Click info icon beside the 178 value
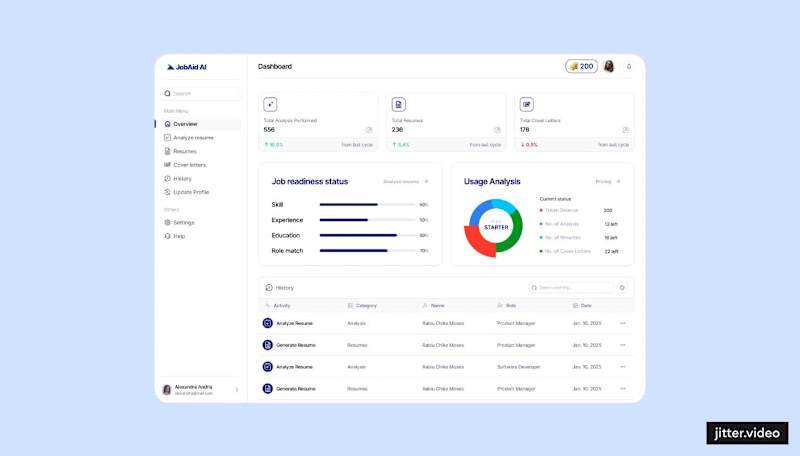Viewport: 800px width, 456px height. pyautogui.click(x=625, y=130)
